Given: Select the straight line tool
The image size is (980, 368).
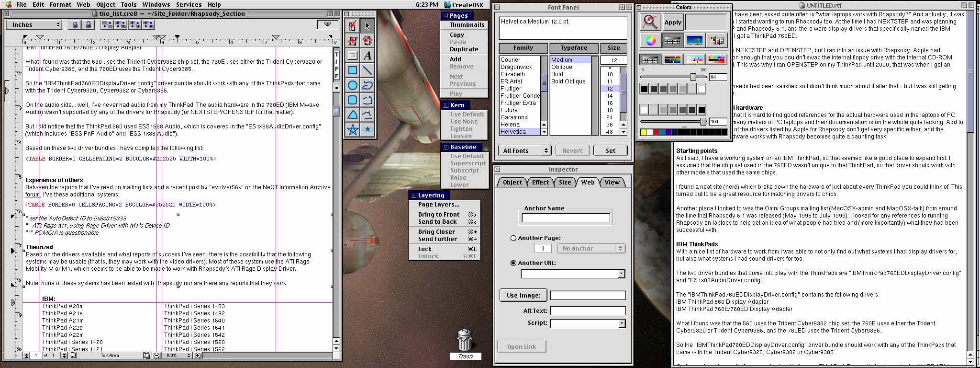Looking at the screenshot, I should (367, 70).
